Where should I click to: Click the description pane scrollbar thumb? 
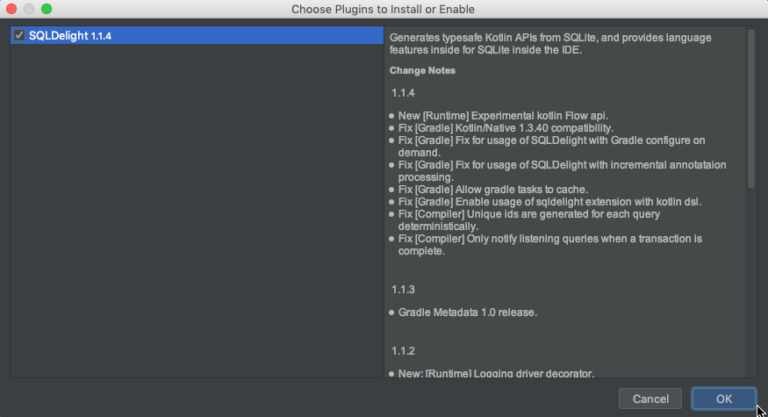point(751,108)
